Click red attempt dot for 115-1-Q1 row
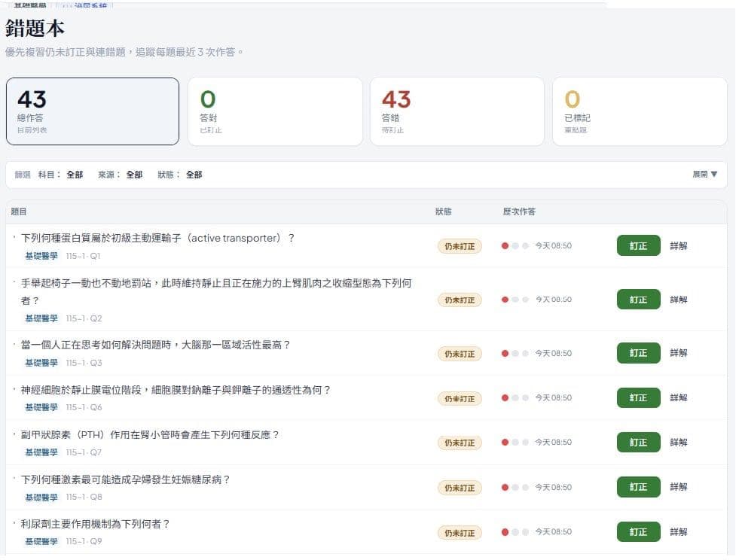Image resolution: width=736 pixels, height=560 pixels. (x=505, y=246)
